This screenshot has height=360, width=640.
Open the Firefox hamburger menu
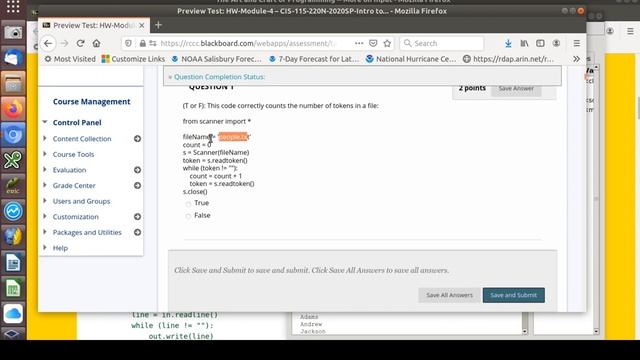(x=577, y=43)
